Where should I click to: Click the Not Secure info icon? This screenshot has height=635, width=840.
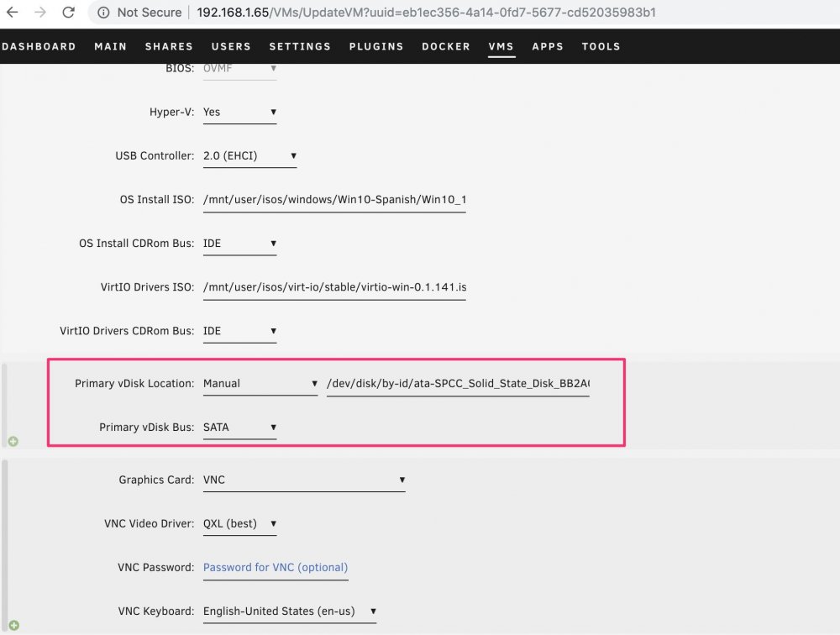pos(103,13)
